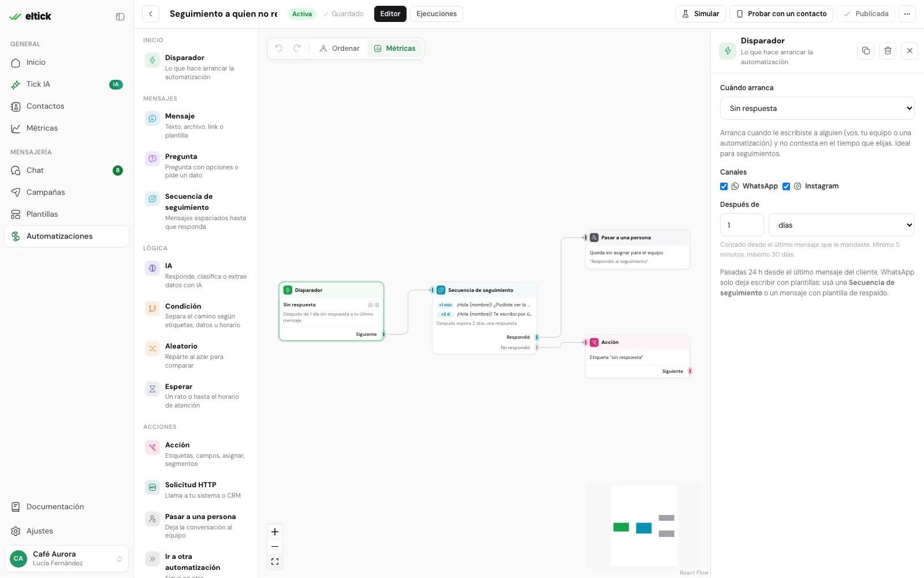Click the undo arrow in canvas toolbar

pyautogui.click(x=279, y=49)
